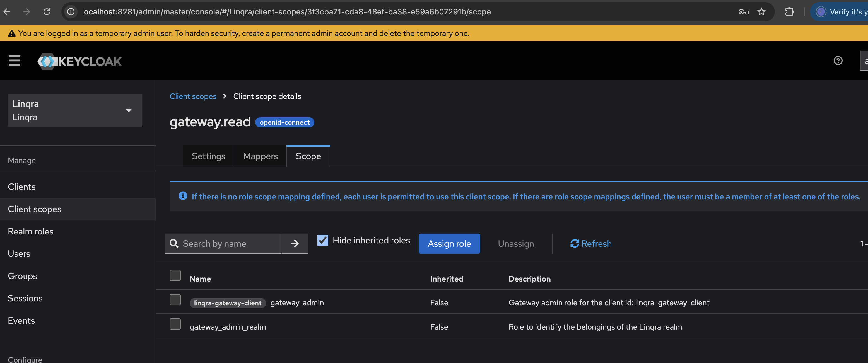
Task: Switch to the Settings tab
Action: (208, 156)
